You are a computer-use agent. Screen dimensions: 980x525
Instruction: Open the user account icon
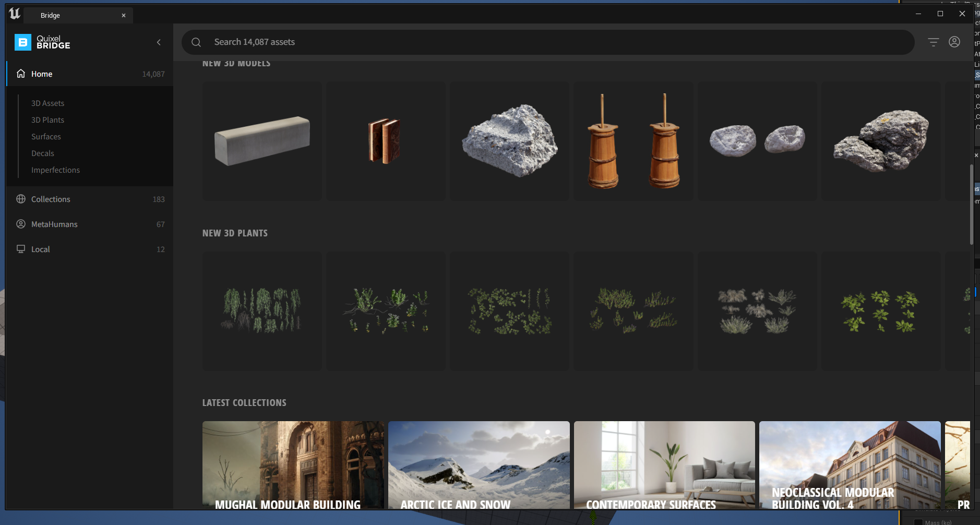tap(954, 42)
